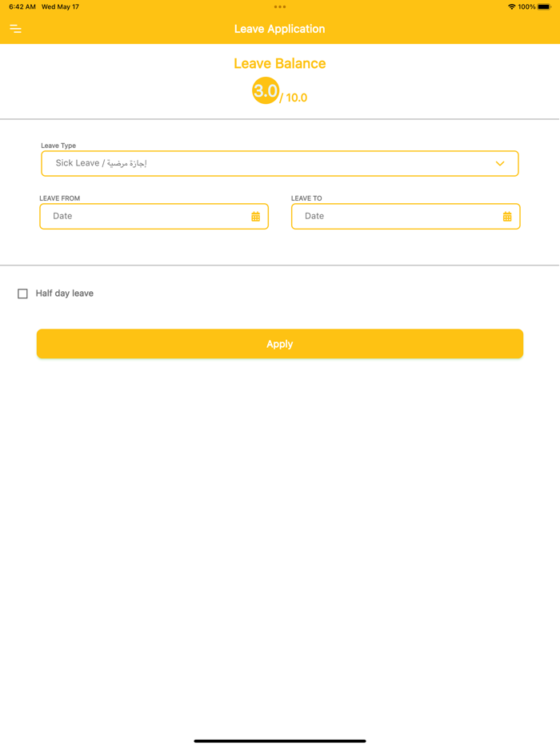Focus the Leave From date field

(144, 217)
